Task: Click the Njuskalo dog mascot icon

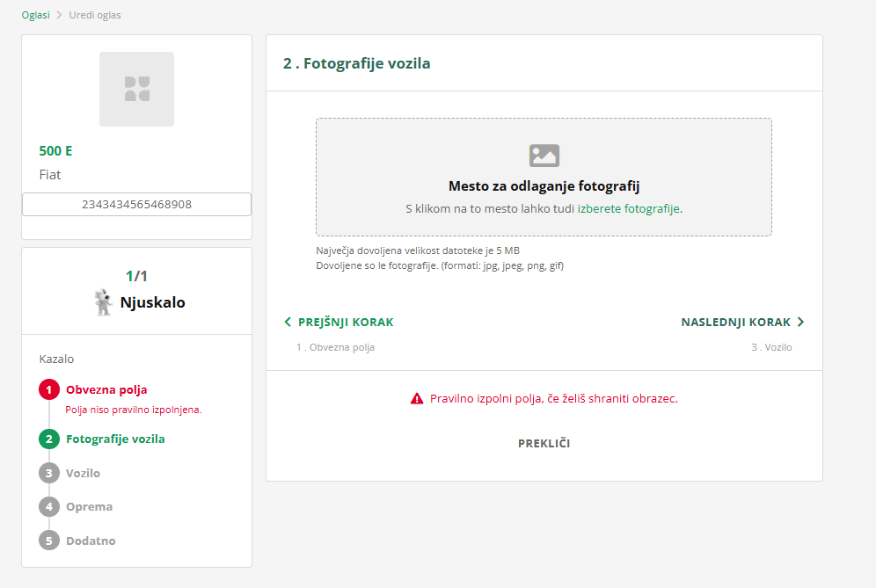Action: point(103,302)
